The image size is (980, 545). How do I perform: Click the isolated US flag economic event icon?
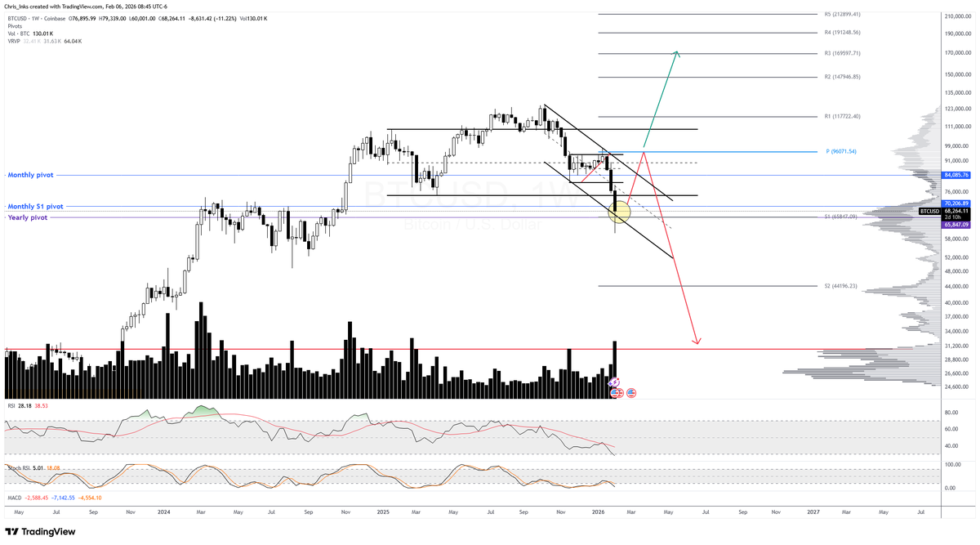[631, 392]
